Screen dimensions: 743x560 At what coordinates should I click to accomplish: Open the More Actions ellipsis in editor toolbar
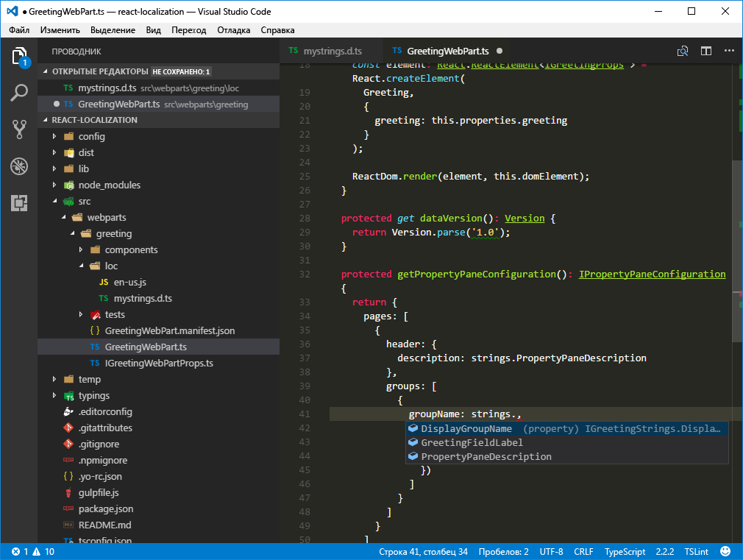(x=730, y=50)
